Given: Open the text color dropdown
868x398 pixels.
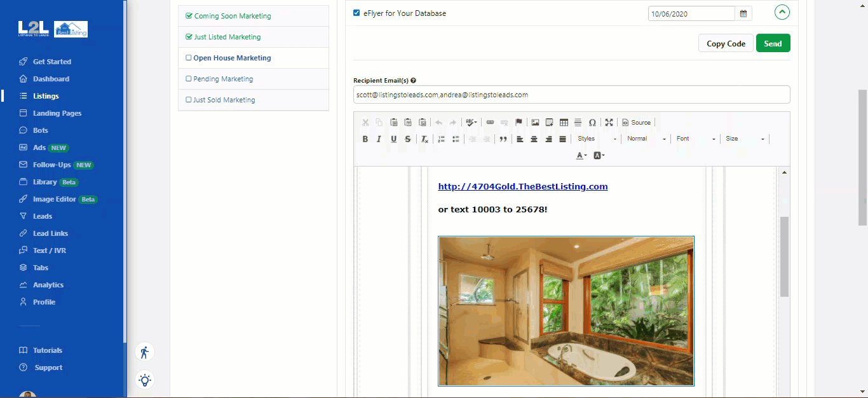Looking at the screenshot, I should coord(580,155).
